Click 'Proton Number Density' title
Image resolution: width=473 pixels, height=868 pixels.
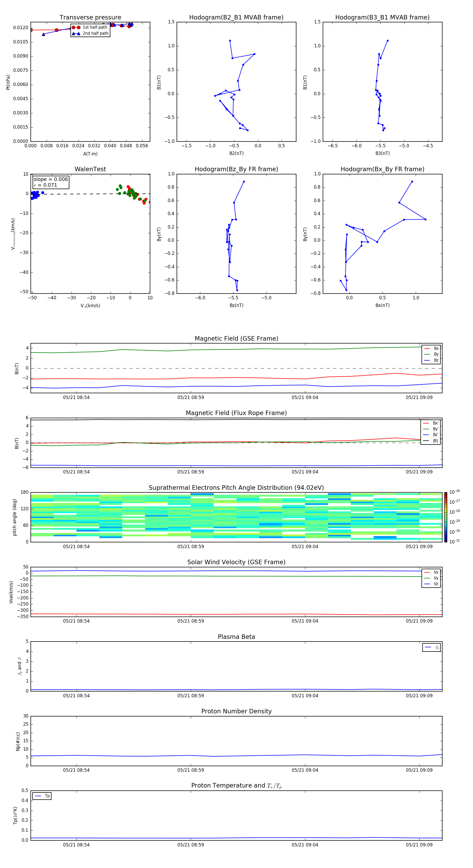(x=236, y=712)
